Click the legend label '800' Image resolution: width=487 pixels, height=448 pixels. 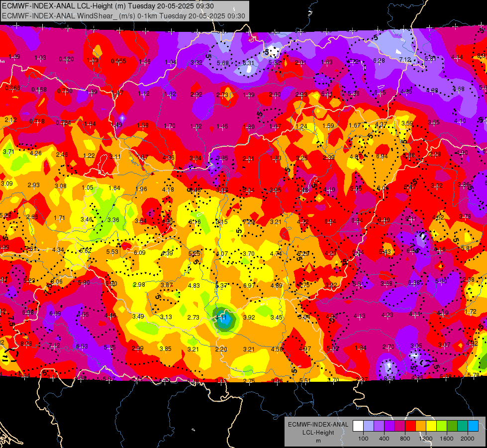[x=405, y=439]
